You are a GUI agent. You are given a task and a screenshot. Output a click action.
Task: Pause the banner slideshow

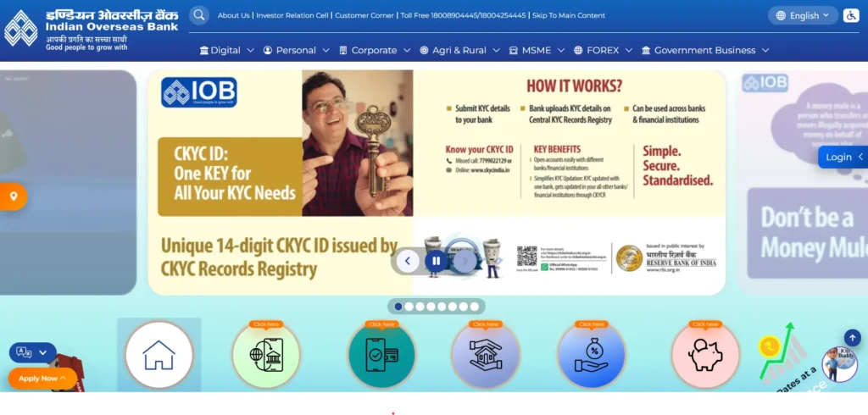tap(436, 261)
